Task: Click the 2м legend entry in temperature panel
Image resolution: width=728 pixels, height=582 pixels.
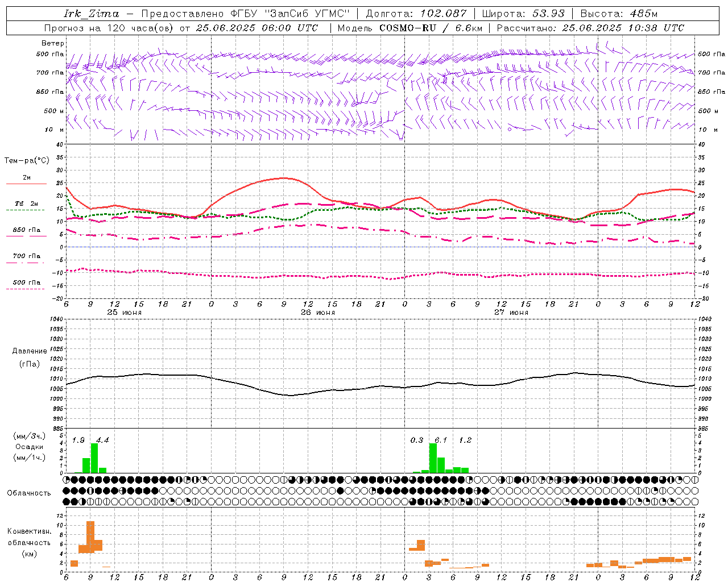Action: (27, 177)
